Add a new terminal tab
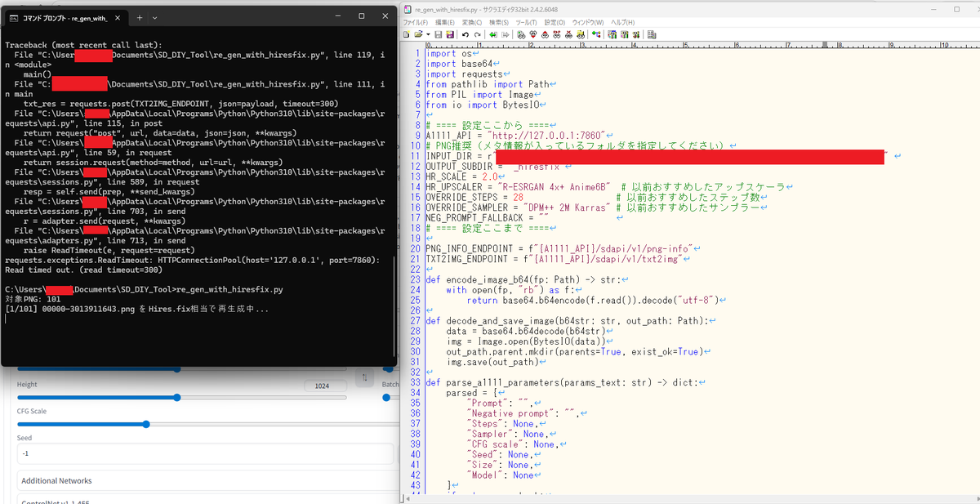 (x=139, y=16)
